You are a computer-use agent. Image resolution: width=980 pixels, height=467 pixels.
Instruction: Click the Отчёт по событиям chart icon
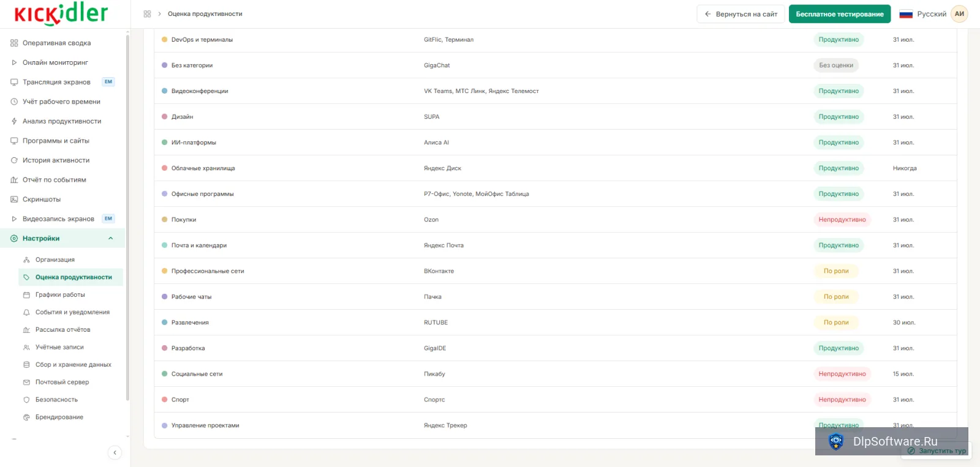[x=14, y=180]
